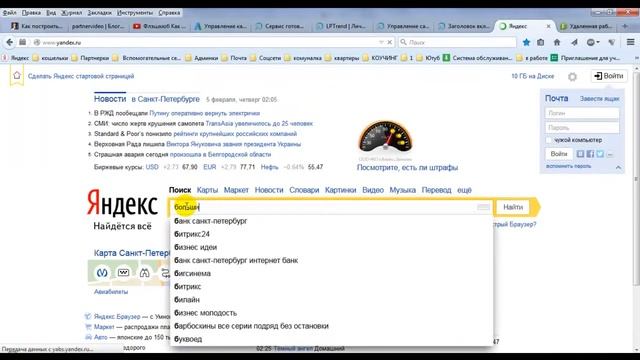640x360 pixels.
Task: Bookmark page with the blue star icon
Action: [526, 42]
